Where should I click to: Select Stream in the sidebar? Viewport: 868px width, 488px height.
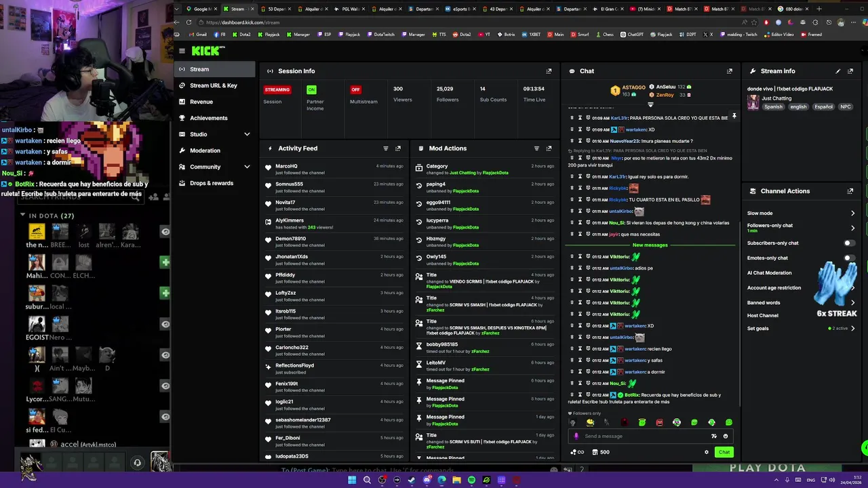click(216, 69)
